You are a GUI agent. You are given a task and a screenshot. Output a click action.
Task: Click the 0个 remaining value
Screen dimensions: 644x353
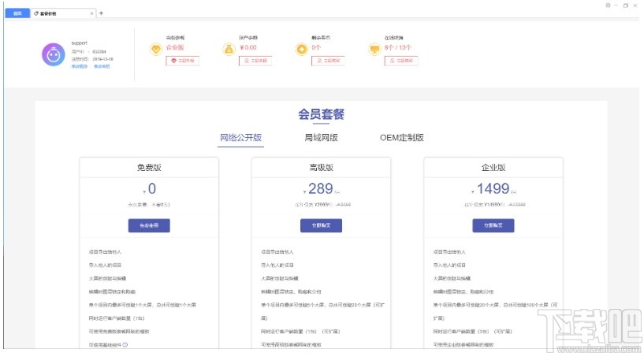click(x=316, y=47)
